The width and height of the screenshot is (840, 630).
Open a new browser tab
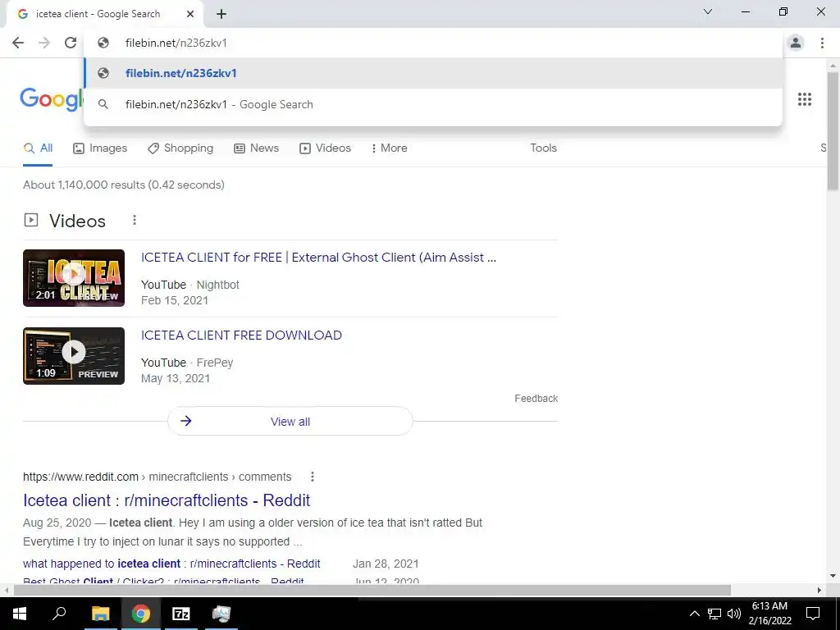click(x=221, y=15)
